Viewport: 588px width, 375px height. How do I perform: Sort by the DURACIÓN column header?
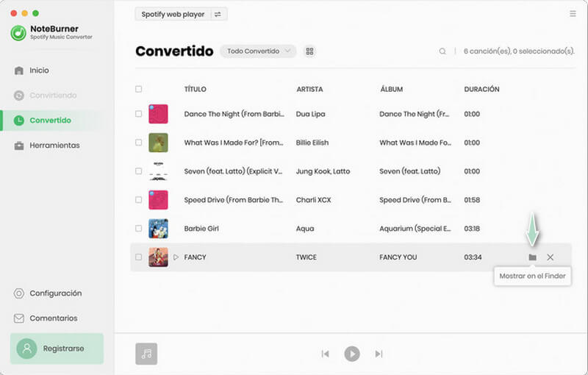[x=481, y=89]
